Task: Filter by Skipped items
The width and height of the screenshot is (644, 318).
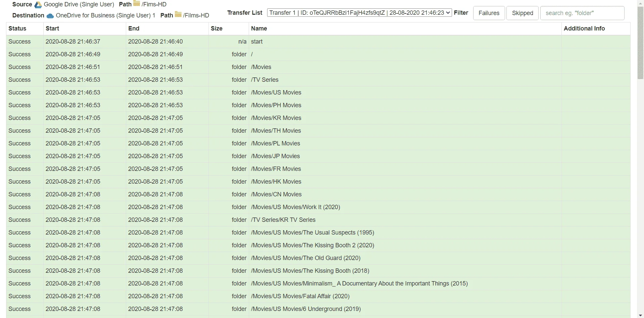Action: (523, 13)
